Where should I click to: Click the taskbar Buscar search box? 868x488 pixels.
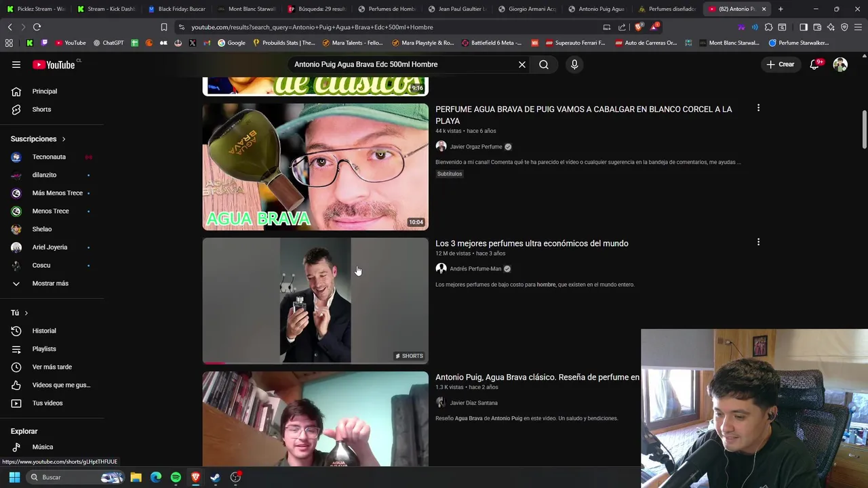(x=77, y=477)
